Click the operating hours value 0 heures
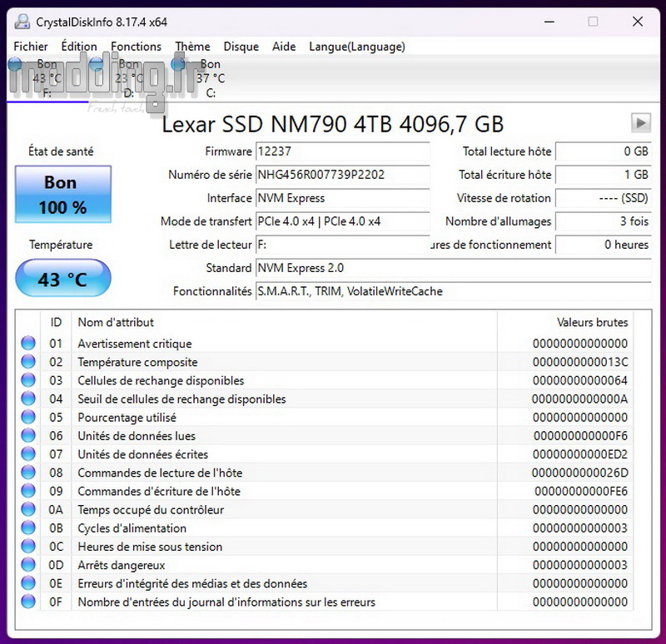 (603, 245)
